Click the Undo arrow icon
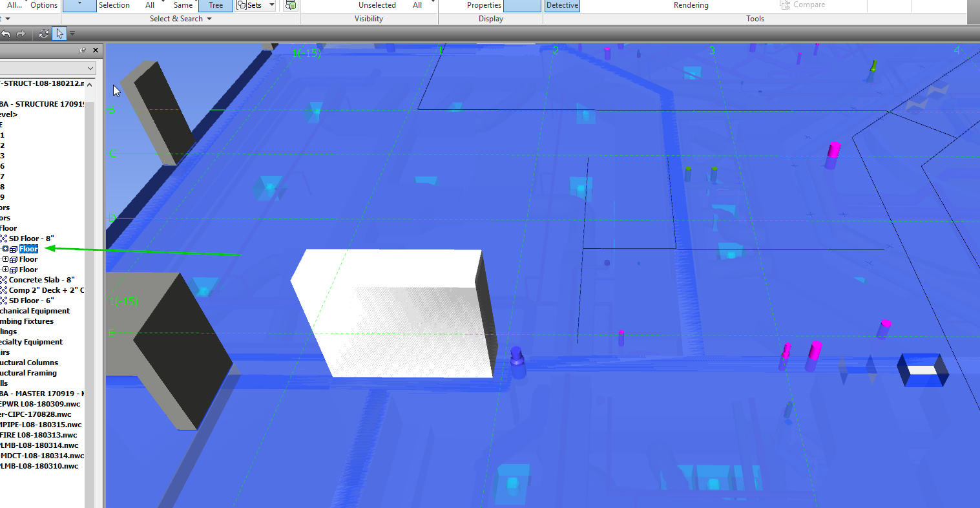 (6, 33)
